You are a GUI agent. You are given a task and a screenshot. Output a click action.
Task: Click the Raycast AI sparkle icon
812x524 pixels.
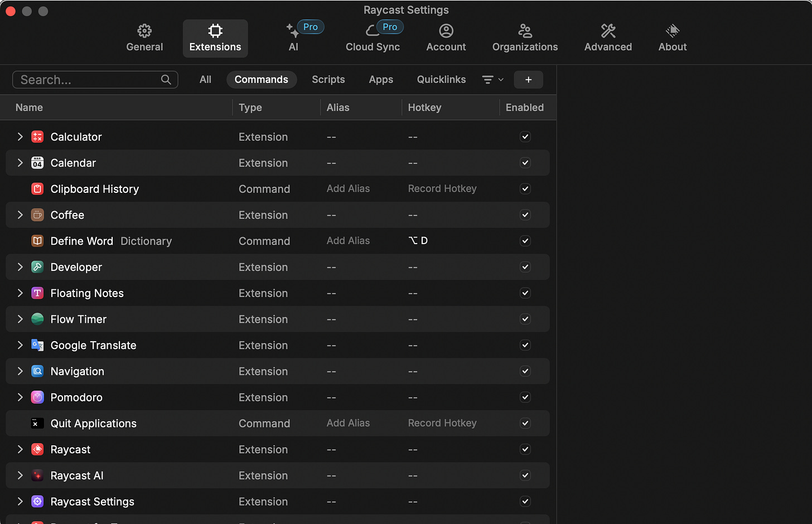tap(37, 476)
